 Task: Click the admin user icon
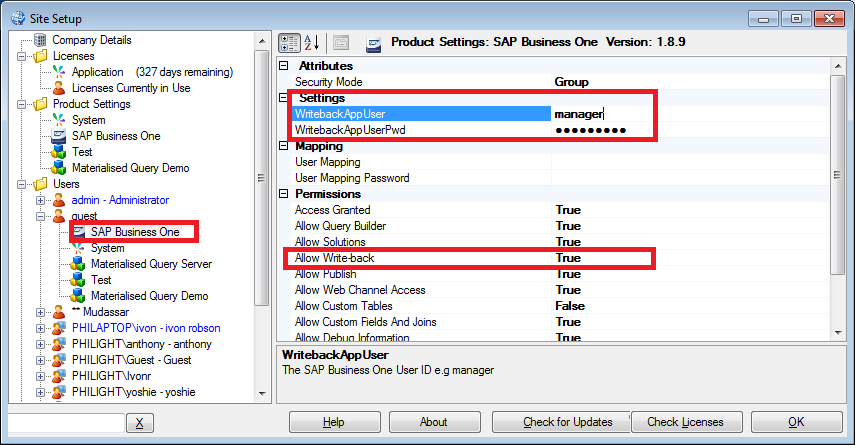tap(59, 200)
